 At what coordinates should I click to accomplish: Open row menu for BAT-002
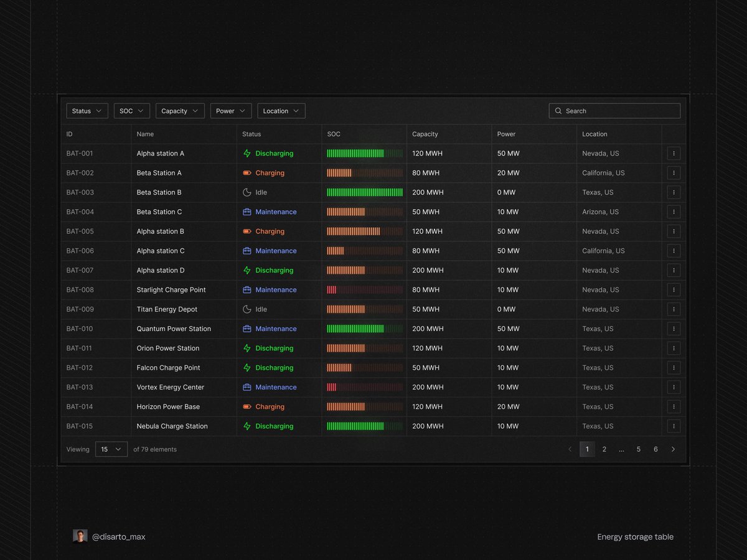point(674,173)
